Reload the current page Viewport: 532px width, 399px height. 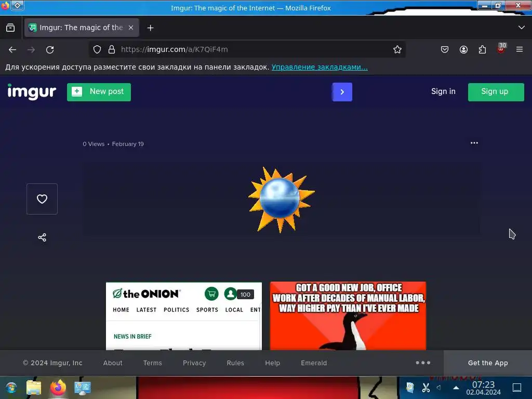pyautogui.click(x=50, y=49)
